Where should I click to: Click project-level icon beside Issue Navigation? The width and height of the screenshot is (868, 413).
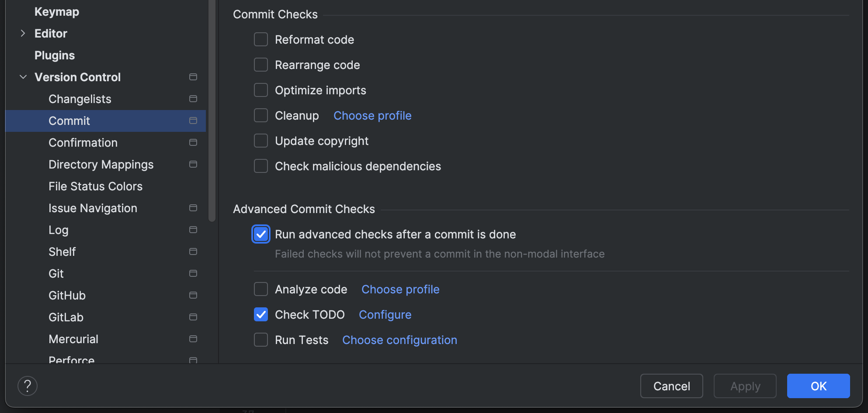point(193,208)
